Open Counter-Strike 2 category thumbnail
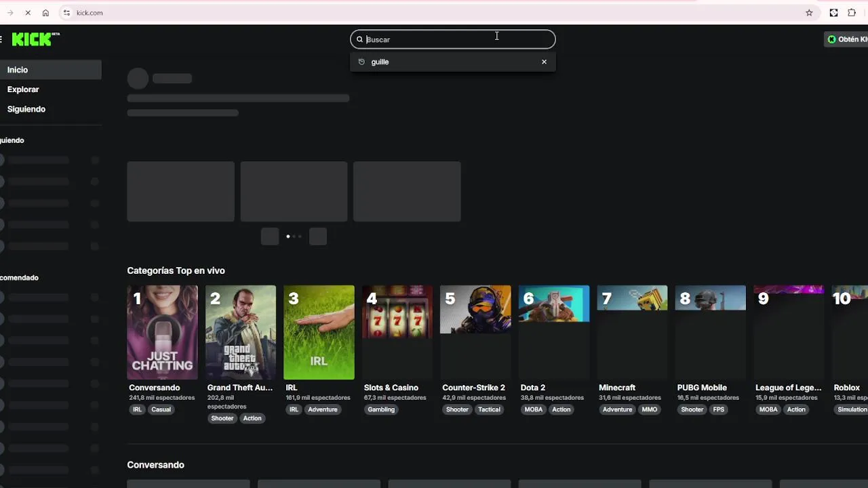Screen dimensions: 868x488 (475, 332)
